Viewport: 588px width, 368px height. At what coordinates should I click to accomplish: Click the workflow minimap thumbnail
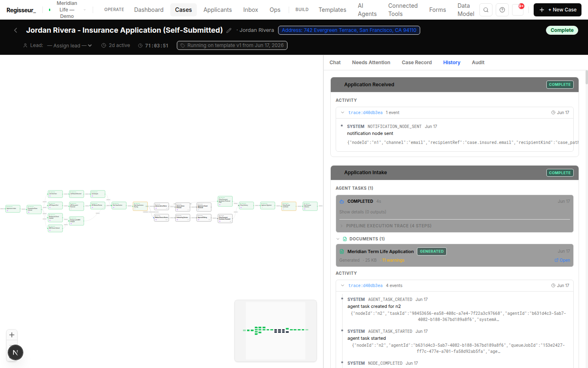click(276, 331)
